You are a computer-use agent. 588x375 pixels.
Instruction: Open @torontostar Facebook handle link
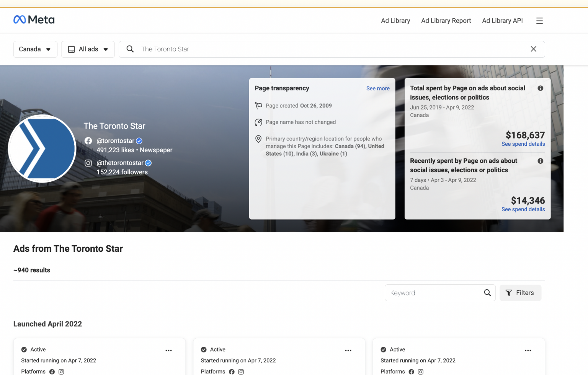coord(116,141)
